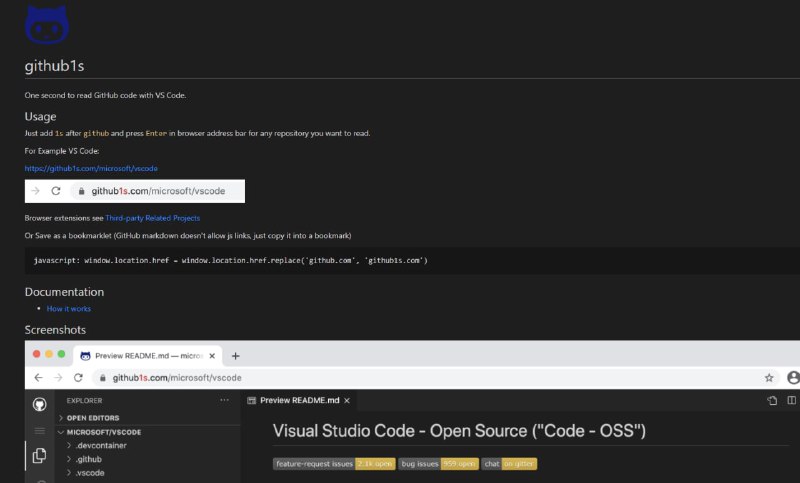Click the github1s title heading
The height and width of the screenshot is (483, 800).
54,66
